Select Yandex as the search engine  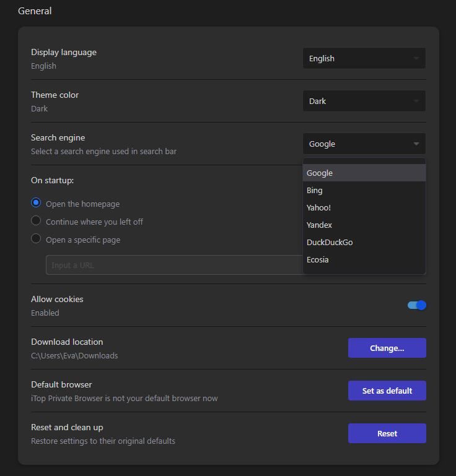(x=364, y=225)
